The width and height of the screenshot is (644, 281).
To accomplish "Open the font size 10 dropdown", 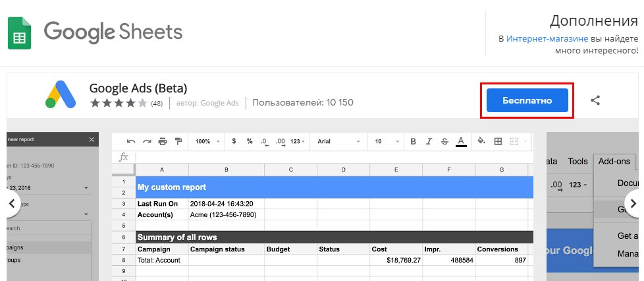I will tap(385, 141).
